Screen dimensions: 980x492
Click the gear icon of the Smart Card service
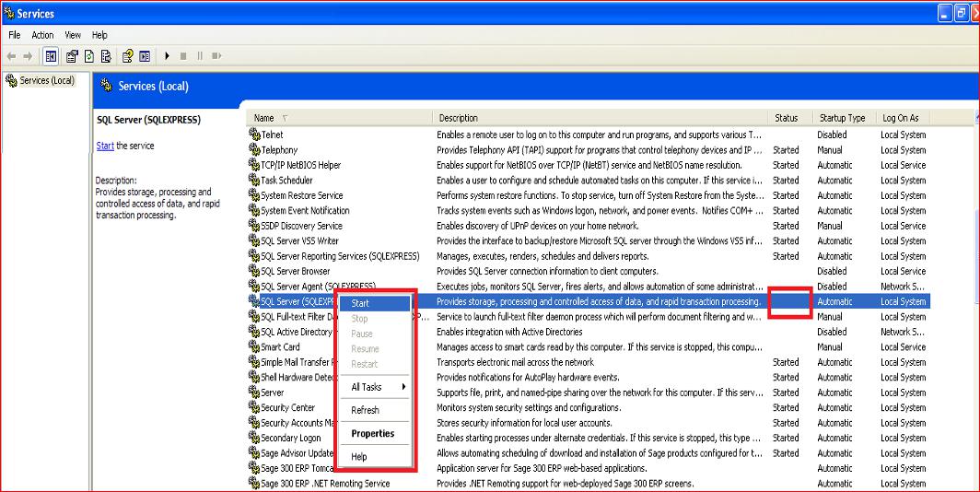(254, 346)
